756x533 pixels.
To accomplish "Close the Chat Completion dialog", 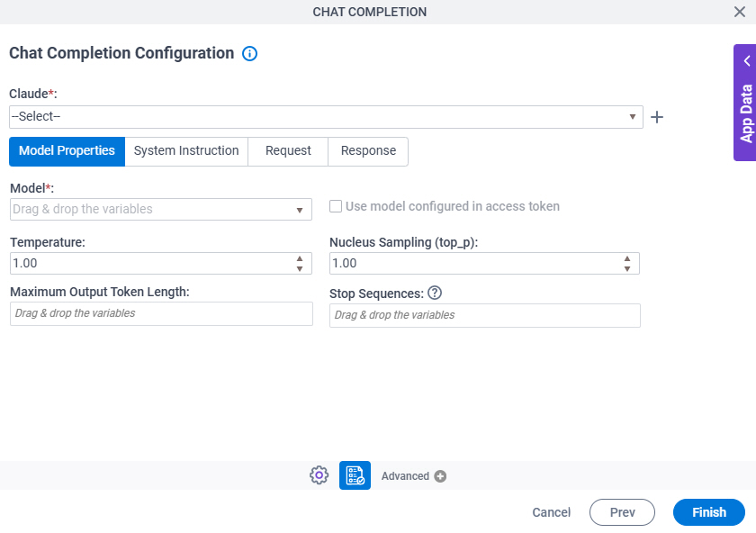I will pos(740,12).
